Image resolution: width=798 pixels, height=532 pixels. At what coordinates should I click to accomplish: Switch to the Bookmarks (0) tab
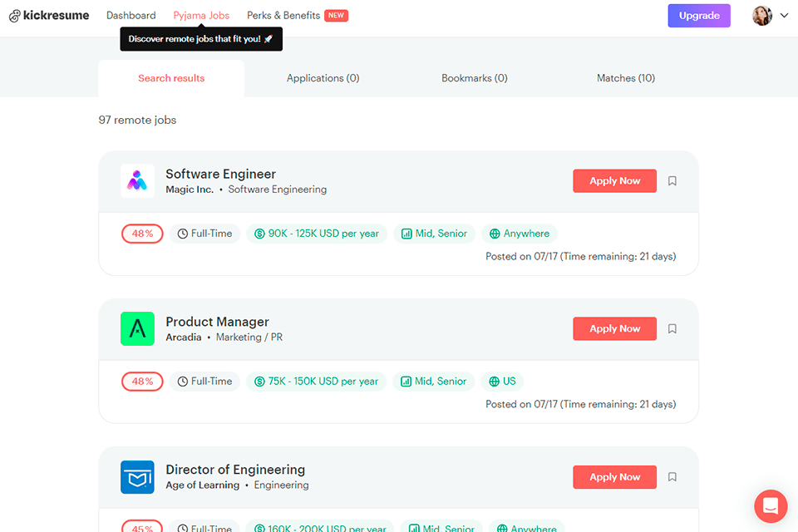(475, 78)
